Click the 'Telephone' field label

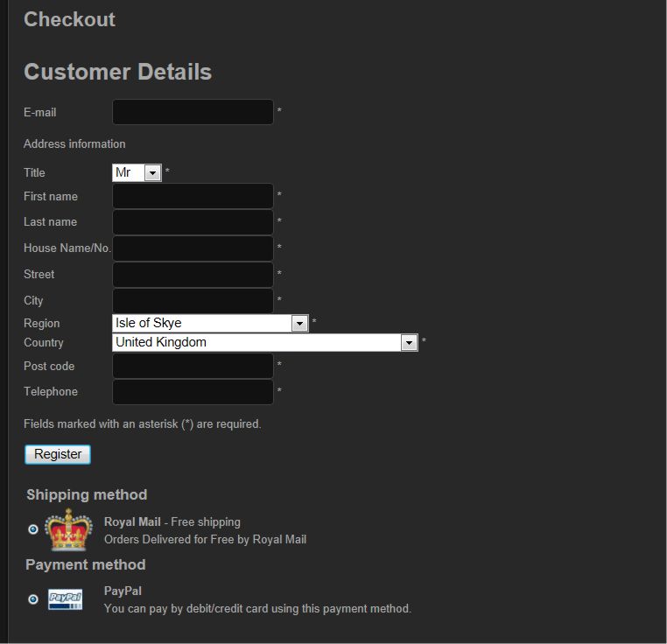click(x=51, y=392)
